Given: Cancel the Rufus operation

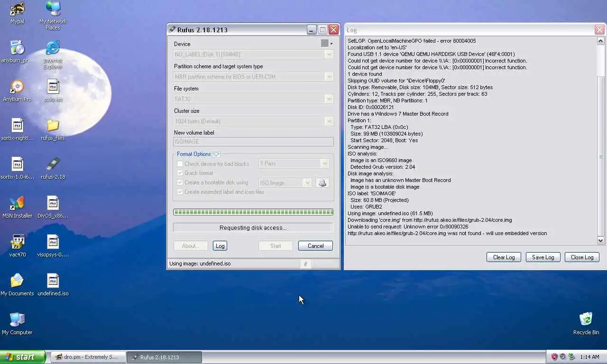Looking at the screenshot, I should click(315, 246).
